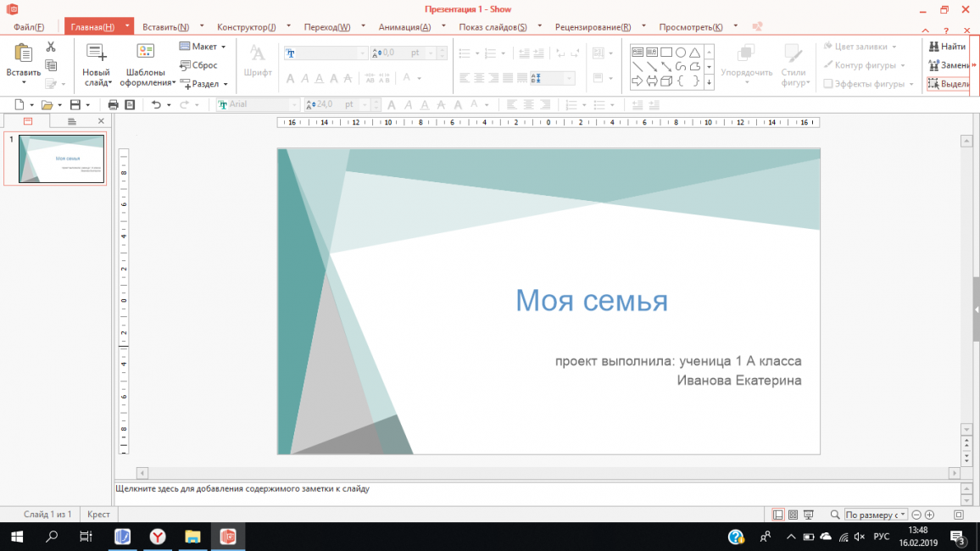Image resolution: width=980 pixels, height=551 pixels.
Task: Open the zoom level По размеру combo box
Action: point(875,515)
